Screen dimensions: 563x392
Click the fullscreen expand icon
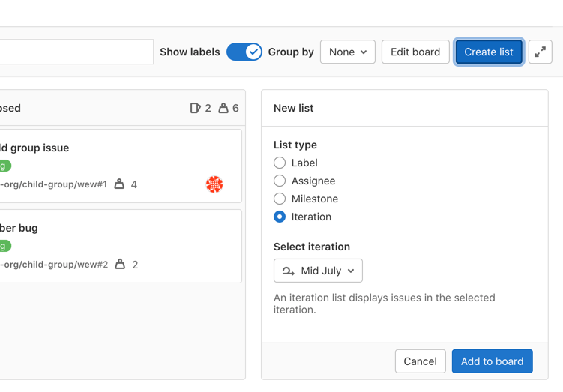click(540, 52)
